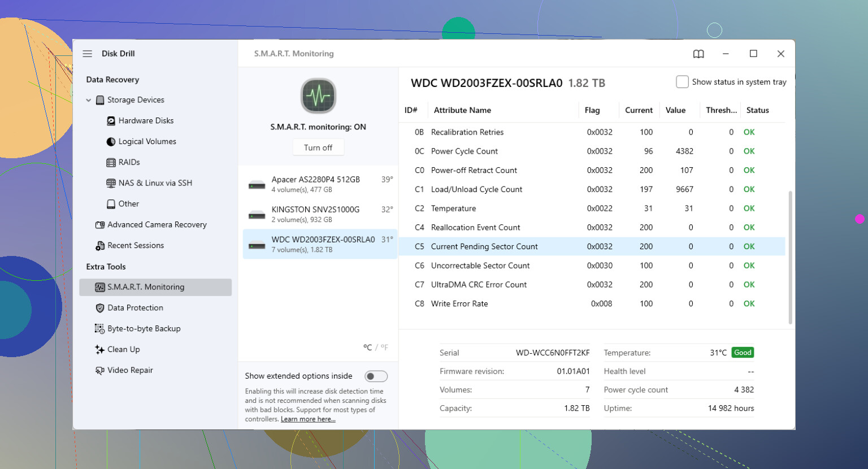Toggle Show extended options inside switch
This screenshot has height=469, width=868.
(x=376, y=376)
